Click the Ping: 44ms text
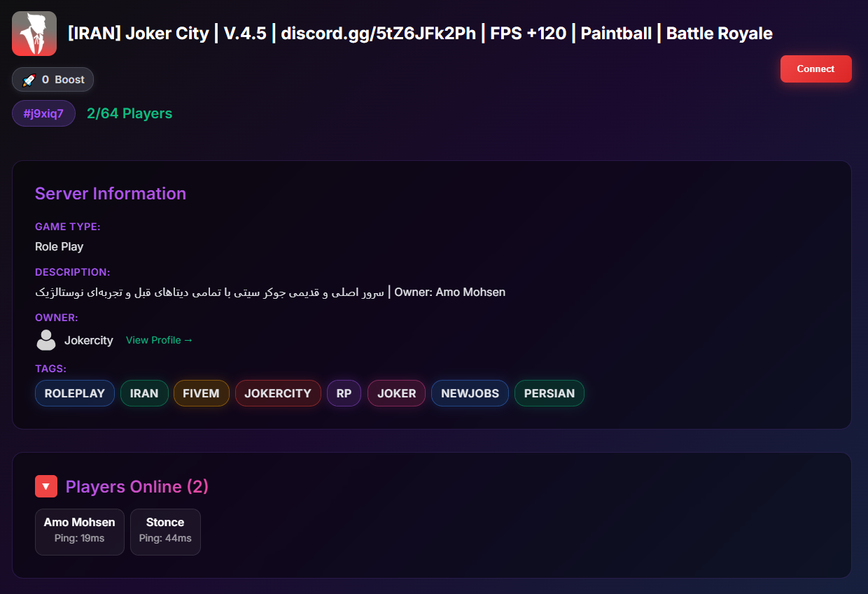Image resolution: width=868 pixels, height=594 pixels. [x=165, y=538]
